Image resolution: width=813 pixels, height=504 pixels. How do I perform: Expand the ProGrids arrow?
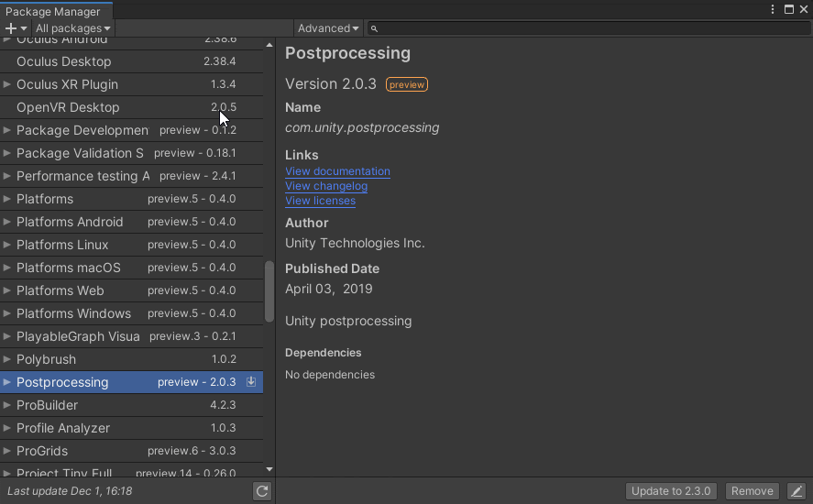(x=6, y=451)
